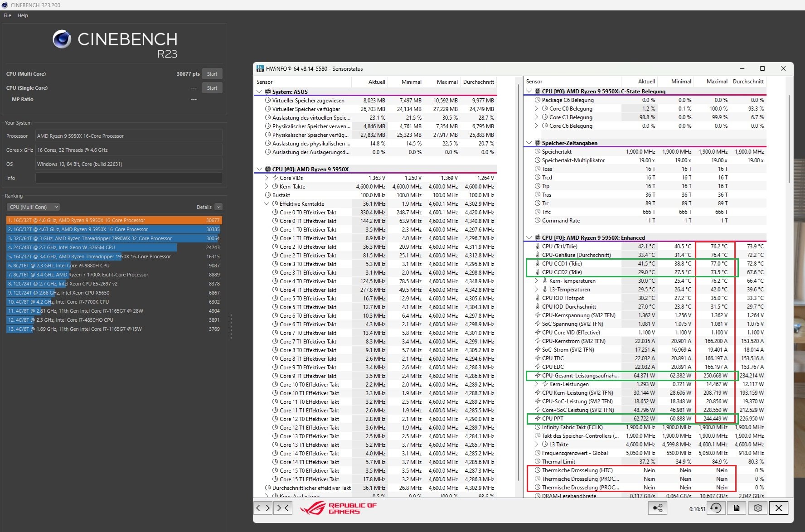Click the collapse-all arrows button in HWiNFO
The height and width of the screenshot is (532, 805).
click(283, 508)
